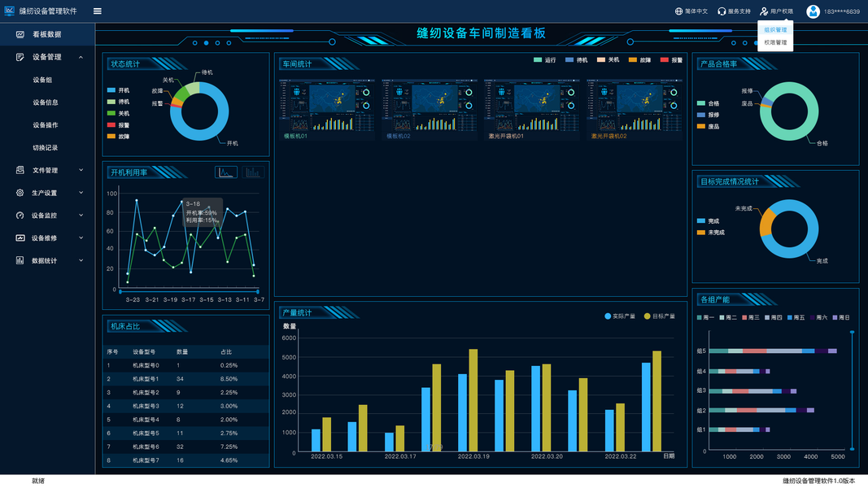Click the user permission key icon
This screenshot has height=488, width=868.
(x=764, y=11)
